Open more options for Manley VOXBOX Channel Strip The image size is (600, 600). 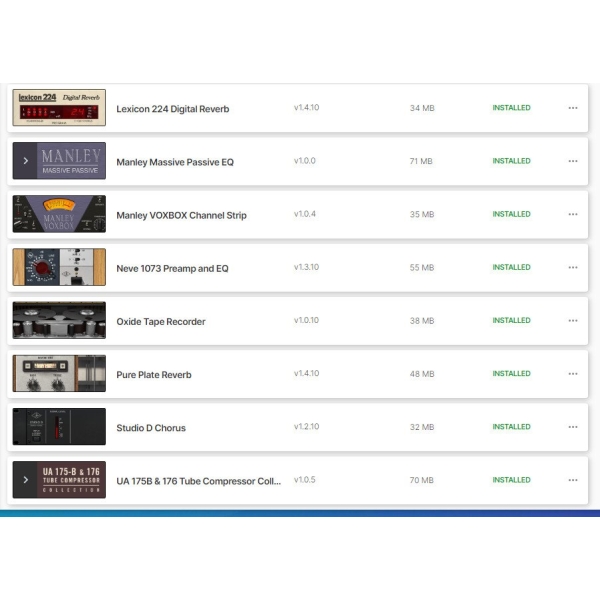(x=572, y=214)
